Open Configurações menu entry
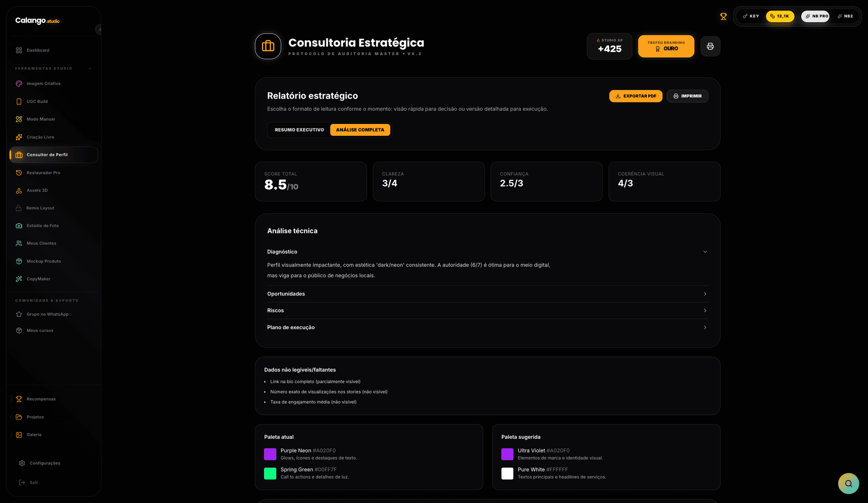This screenshot has height=503, width=868. [53, 463]
